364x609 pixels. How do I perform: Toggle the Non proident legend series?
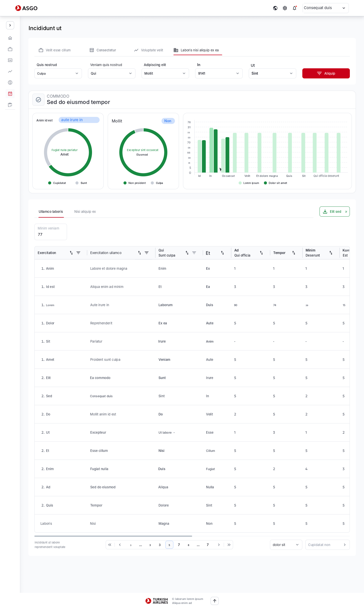tap(134, 183)
